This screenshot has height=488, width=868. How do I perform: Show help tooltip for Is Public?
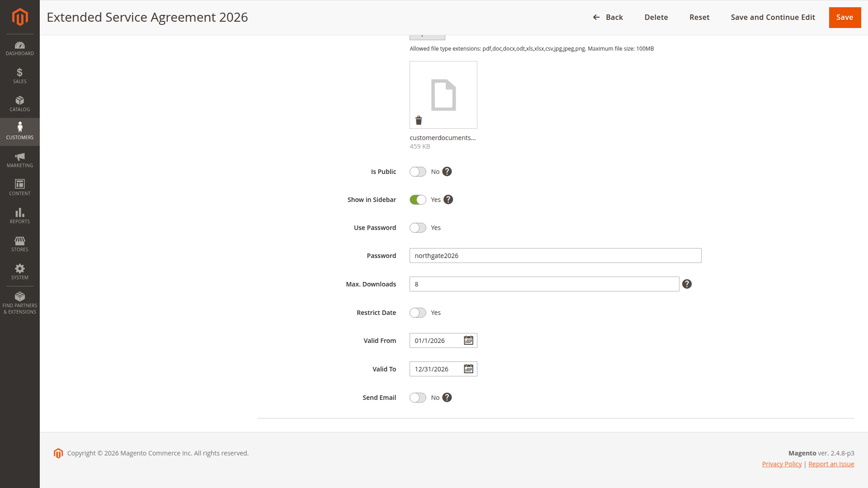[447, 172]
